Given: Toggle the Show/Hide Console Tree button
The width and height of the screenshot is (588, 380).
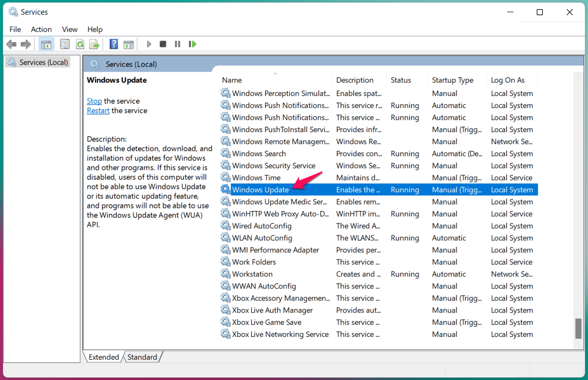Looking at the screenshot, I should click(x=46, y=44).
